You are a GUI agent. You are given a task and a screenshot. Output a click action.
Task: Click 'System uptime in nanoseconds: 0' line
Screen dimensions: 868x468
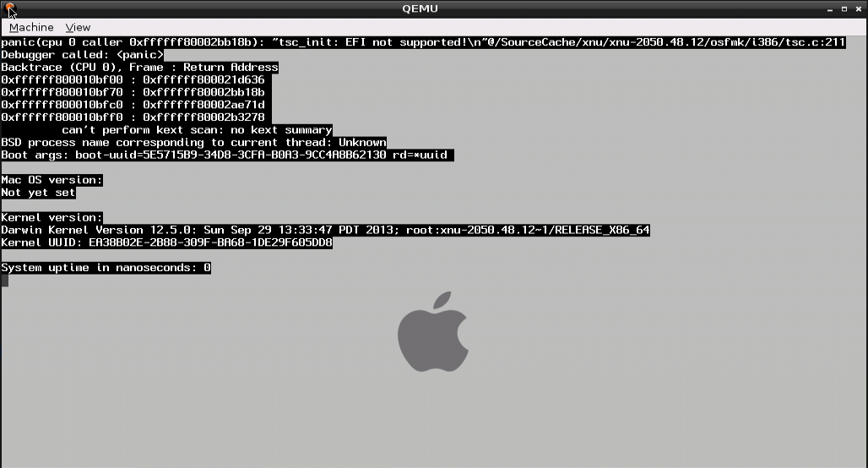click(106, 268)
